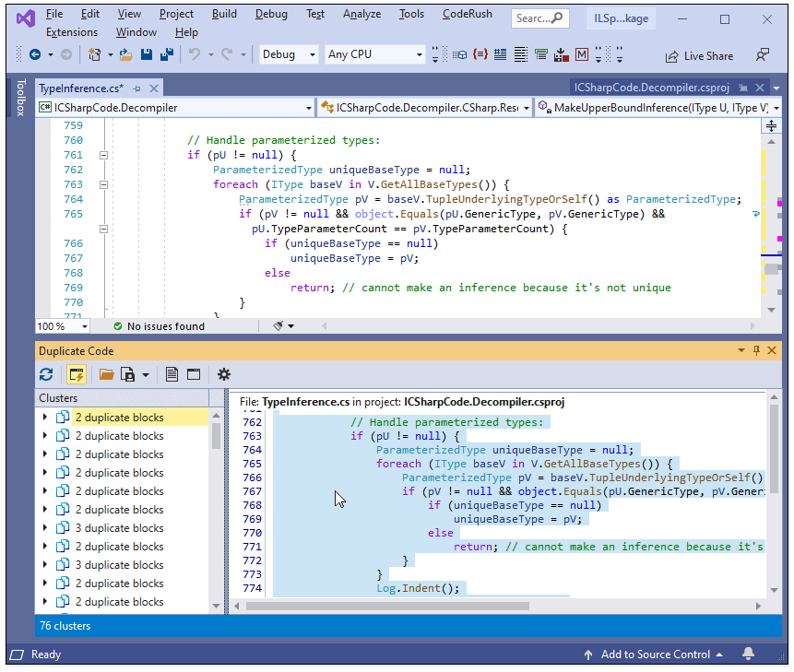
Task: Open the Debug configuration dropdown
Action: (287, 54)
